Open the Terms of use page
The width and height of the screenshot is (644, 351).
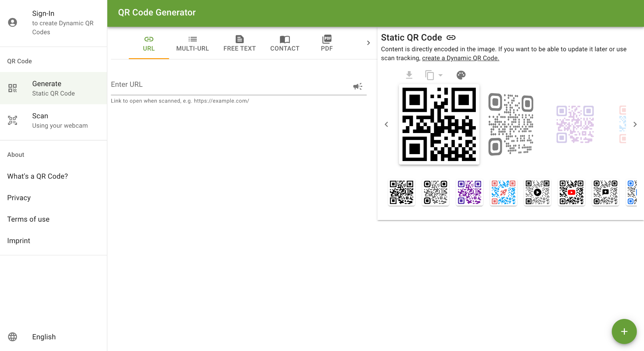pyautogui.click(x=28, y=219)
